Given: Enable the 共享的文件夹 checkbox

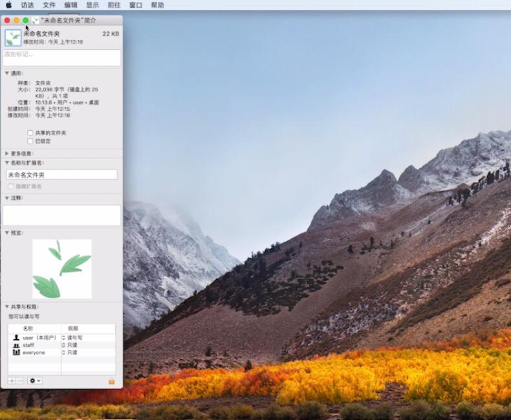Looking at the screenshot, I should pos(30,133).
